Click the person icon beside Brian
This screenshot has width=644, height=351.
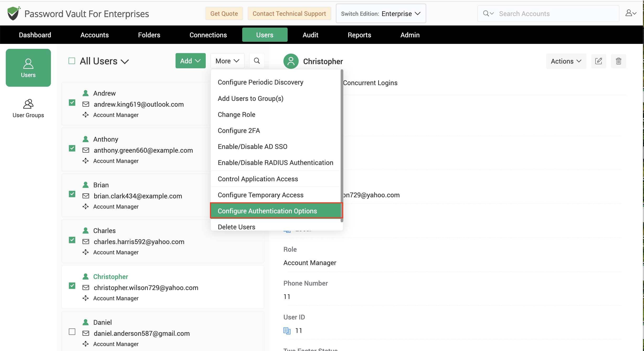[86, 185]
